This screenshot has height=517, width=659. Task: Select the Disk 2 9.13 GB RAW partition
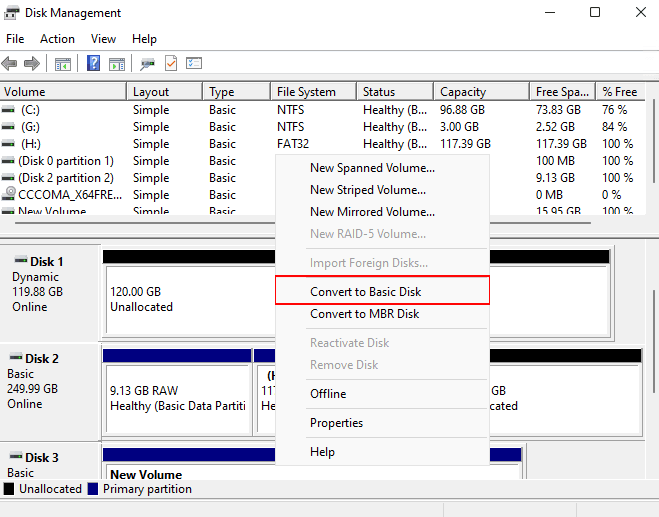click(x=176, y=399)
